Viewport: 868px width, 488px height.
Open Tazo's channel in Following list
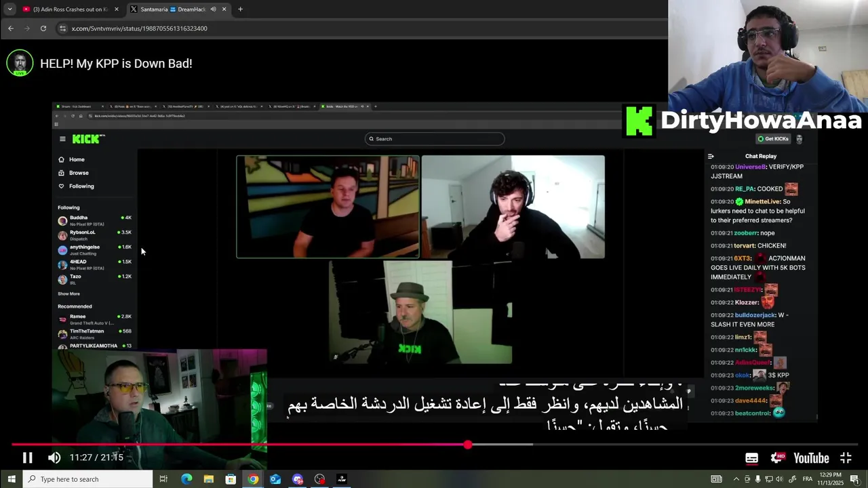(94, 279)
